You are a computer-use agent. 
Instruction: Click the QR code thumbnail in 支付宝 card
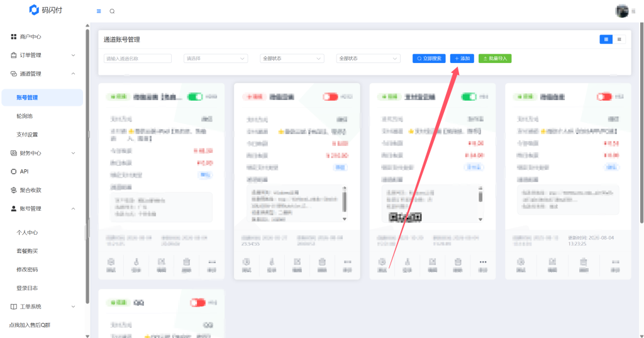pos(405,217)
